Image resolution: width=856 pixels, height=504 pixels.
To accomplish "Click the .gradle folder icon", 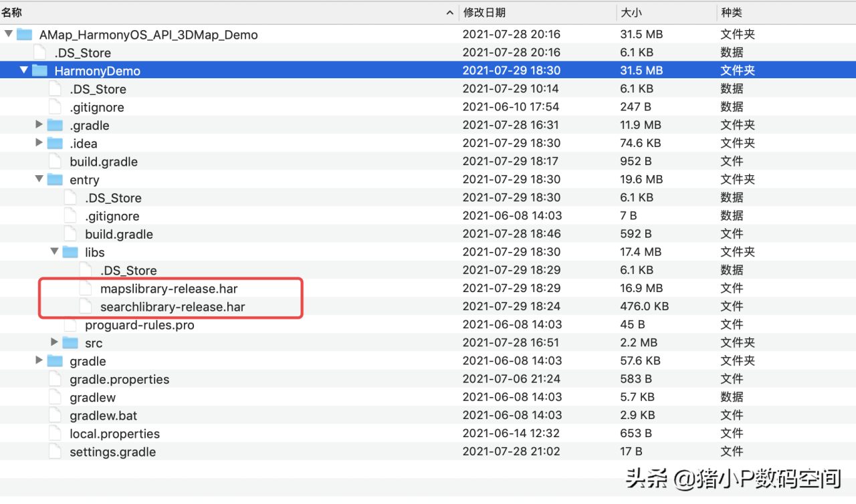I will (55, 125).
